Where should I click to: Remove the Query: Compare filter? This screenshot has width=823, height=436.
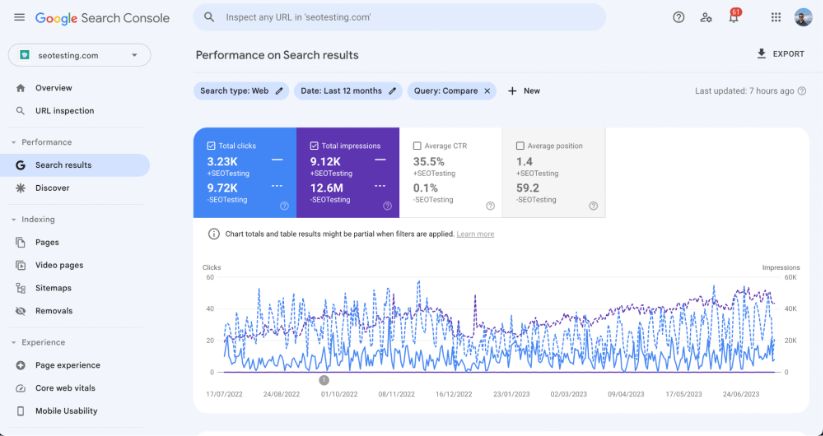coord(487,91)
